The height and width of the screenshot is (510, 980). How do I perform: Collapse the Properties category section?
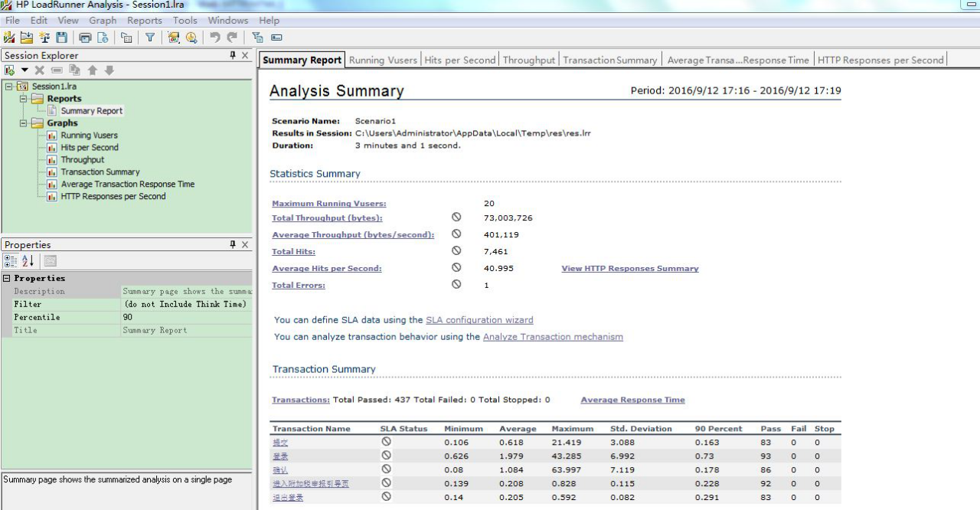(x=7, y=279)
